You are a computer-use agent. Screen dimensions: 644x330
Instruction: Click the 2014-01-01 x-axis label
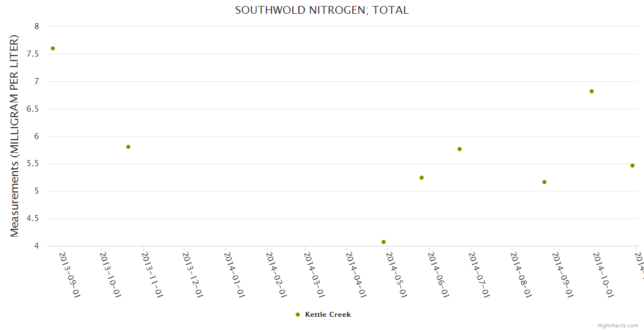[x=234, y=275]
